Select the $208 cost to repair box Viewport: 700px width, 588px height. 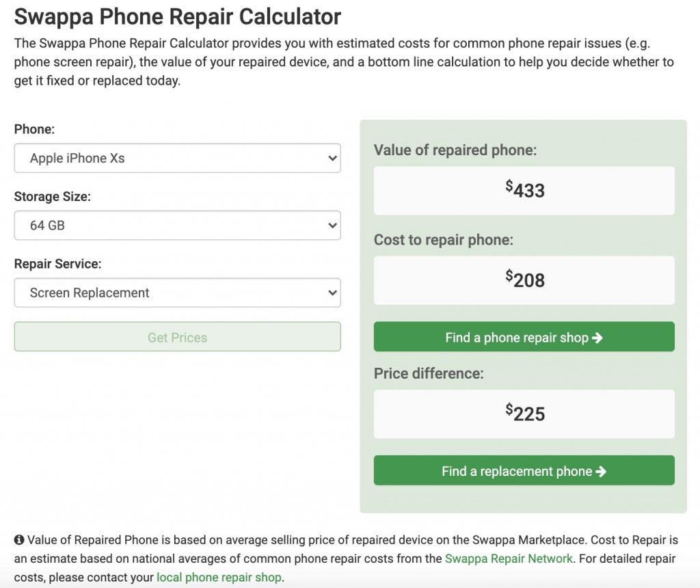coord(524,280)
